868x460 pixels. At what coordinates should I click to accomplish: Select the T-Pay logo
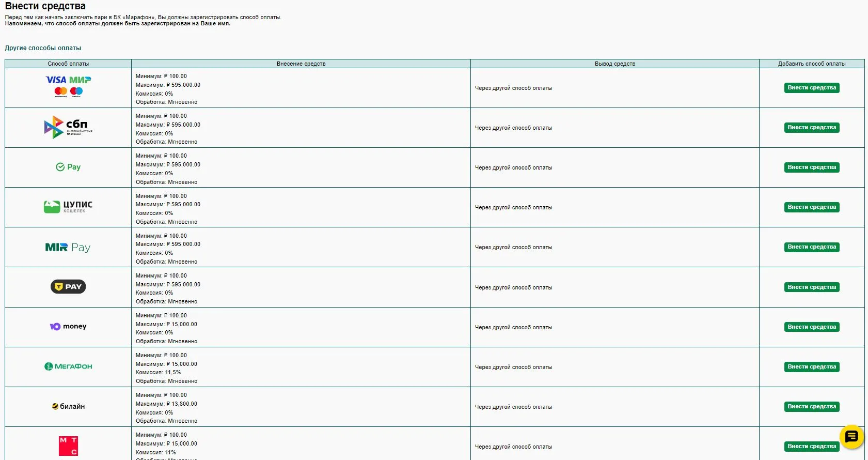click(68, 287)
